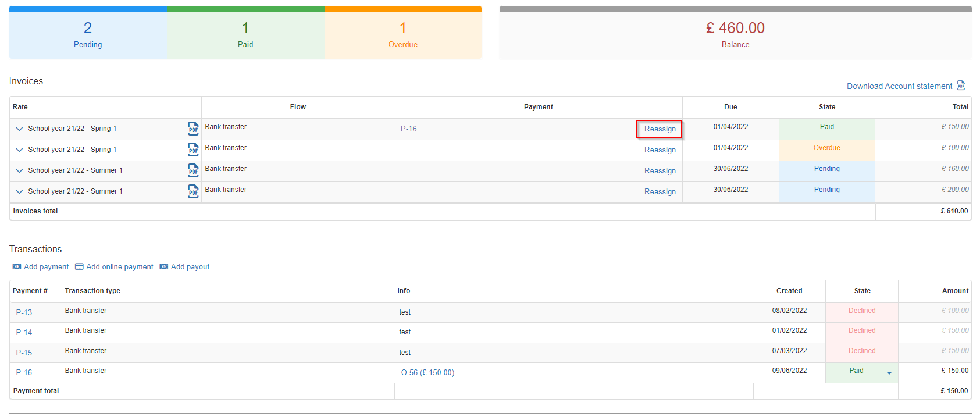The image size is (980, 420).
Task: Click the Add payout cash icon
Action: click(164, 266)
